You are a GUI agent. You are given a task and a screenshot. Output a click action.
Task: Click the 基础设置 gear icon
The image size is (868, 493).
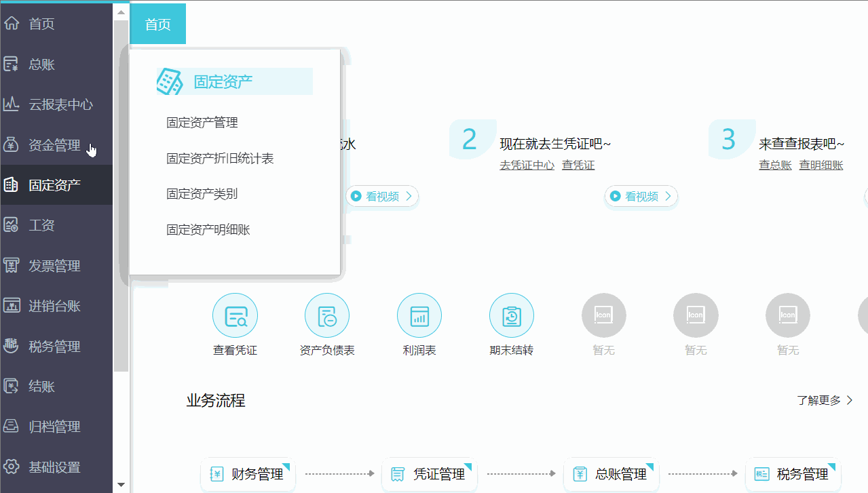(x=12, y=467)
